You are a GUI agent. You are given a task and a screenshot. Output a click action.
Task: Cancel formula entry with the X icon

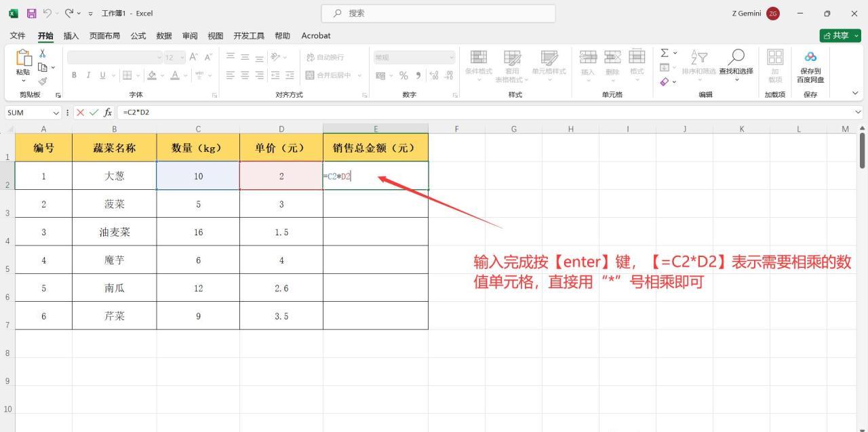point(81,112)
